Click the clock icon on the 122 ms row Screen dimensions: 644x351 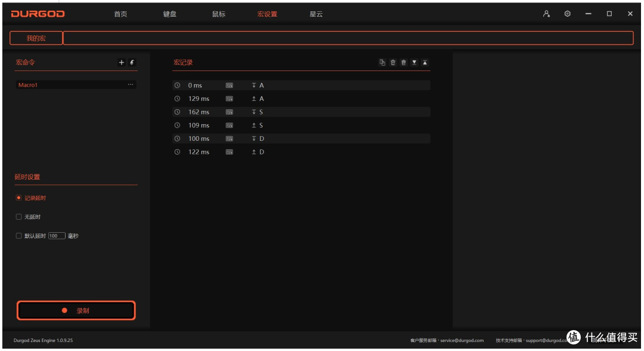point(178,152)
